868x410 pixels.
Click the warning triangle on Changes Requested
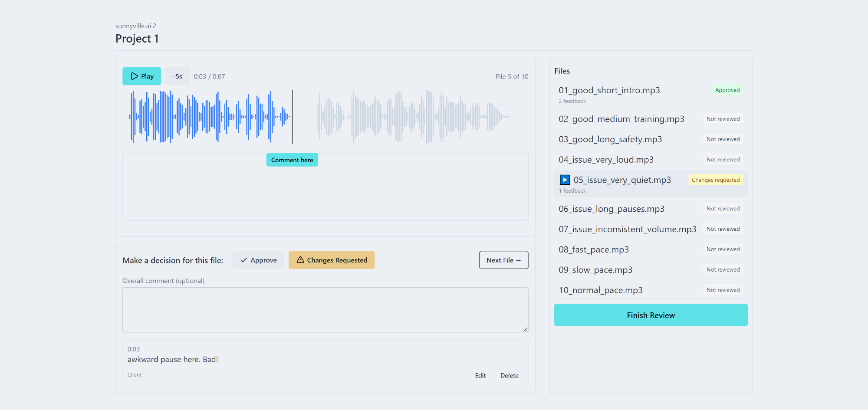point(300,260)
